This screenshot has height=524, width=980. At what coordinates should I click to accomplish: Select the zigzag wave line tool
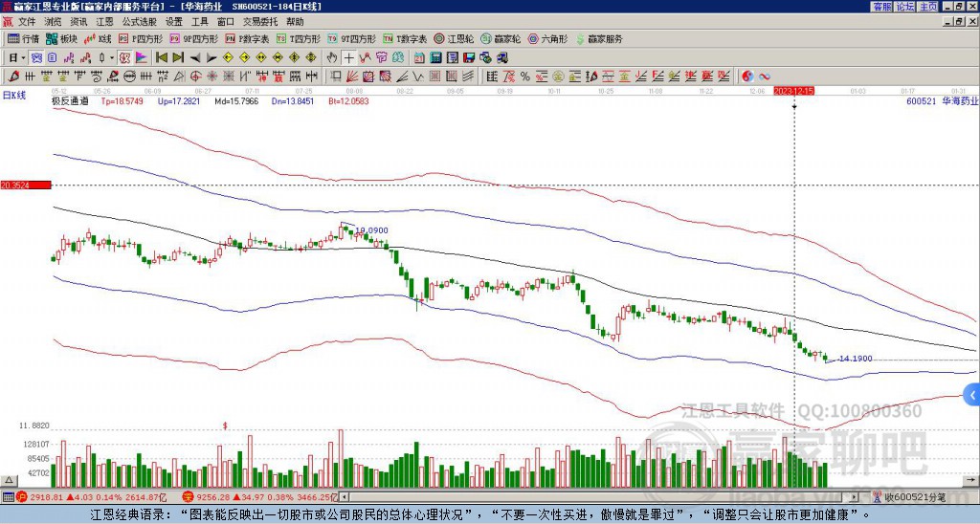pos(417,76)
